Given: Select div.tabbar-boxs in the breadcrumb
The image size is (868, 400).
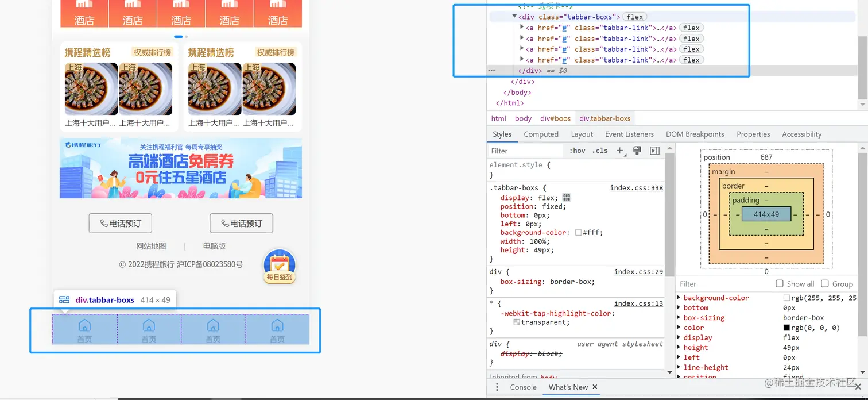Looking at the screenshot, I should pos(605,118).
